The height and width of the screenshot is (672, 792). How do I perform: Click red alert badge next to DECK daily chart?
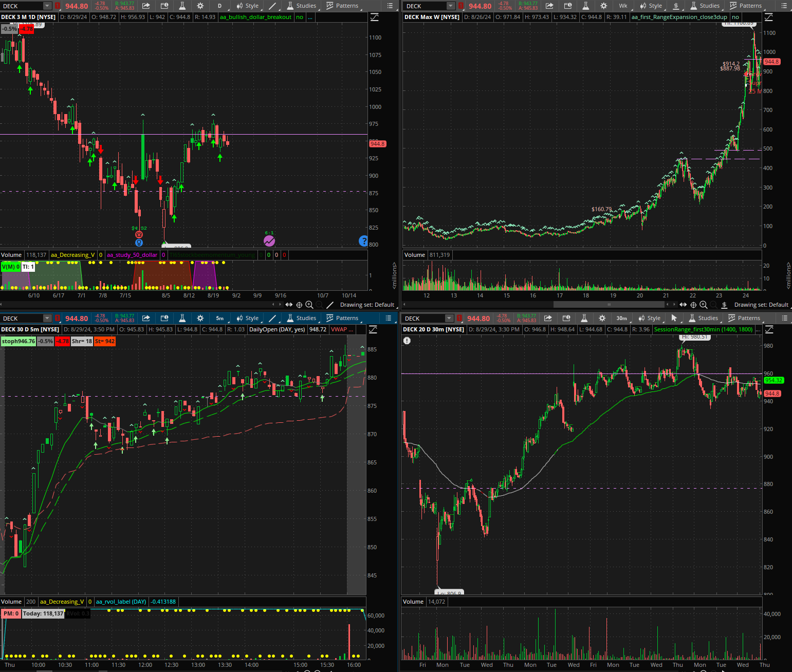pos(58,6)
